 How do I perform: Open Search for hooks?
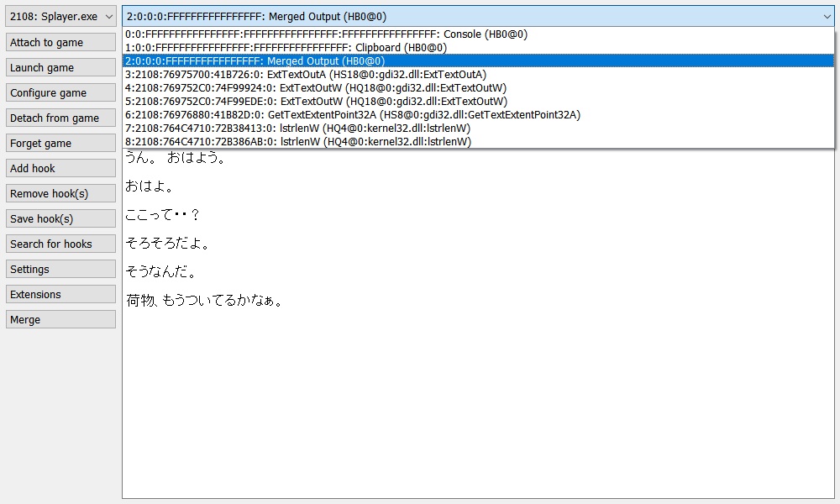(60, 244)
